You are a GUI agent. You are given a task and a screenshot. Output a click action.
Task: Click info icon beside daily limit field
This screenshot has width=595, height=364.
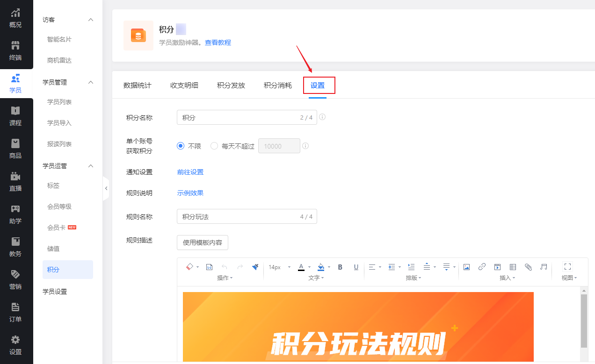(x=305, y=146)
